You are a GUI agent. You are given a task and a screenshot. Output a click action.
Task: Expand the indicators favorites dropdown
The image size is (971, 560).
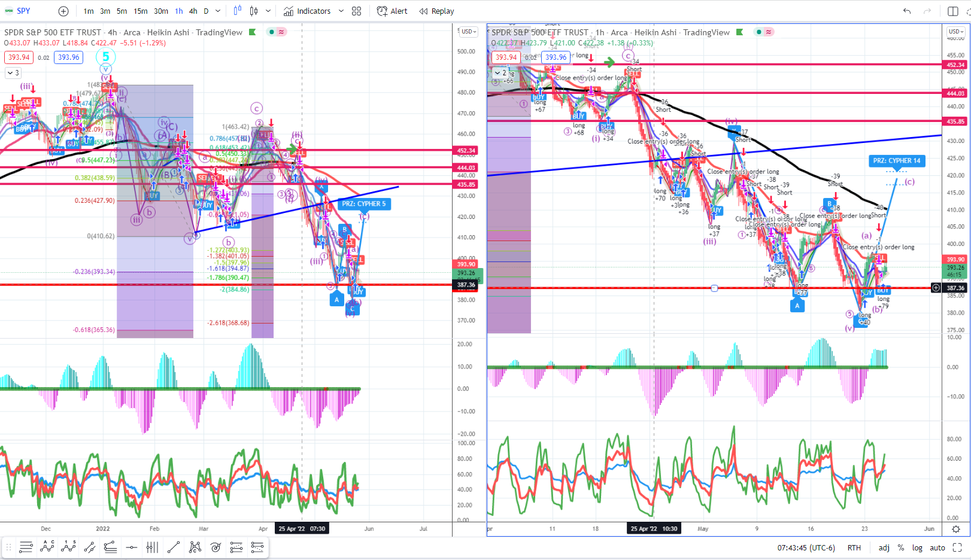pyautogui.click(x=341, y=11)
